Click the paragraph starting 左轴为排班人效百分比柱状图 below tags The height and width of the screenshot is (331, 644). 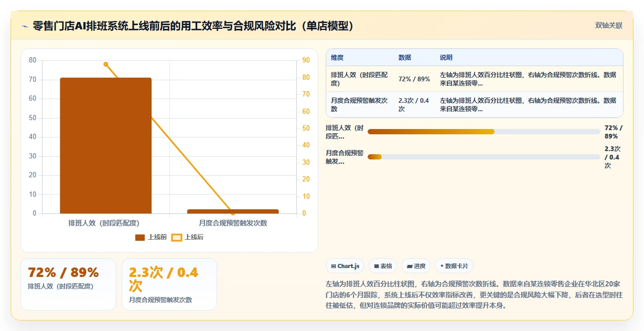[474, 294]
